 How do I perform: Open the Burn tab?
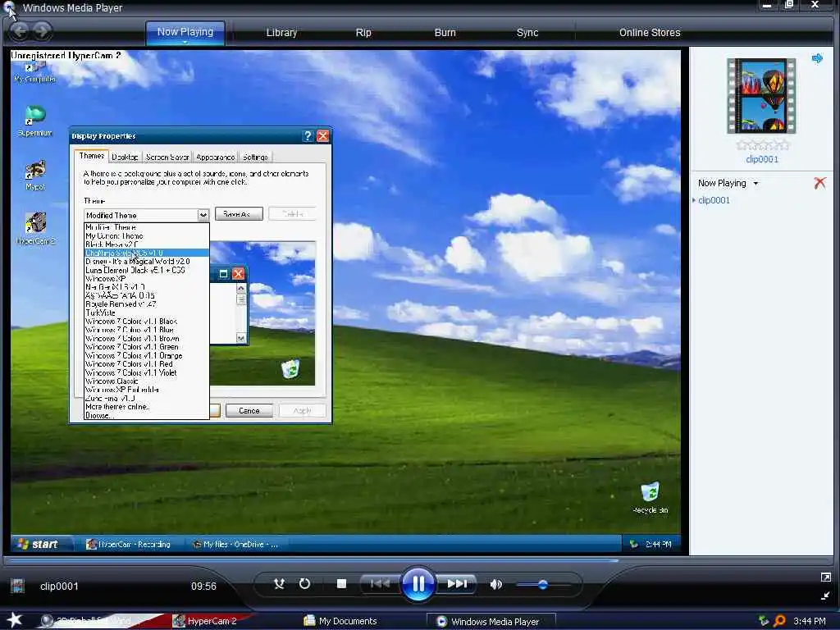click(445, 32)
